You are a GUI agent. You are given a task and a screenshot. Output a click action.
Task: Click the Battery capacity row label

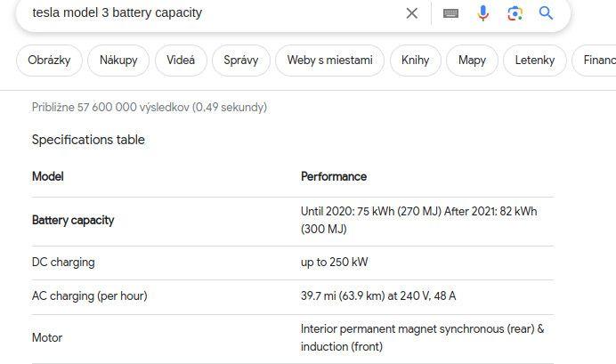tap(73, 220)
